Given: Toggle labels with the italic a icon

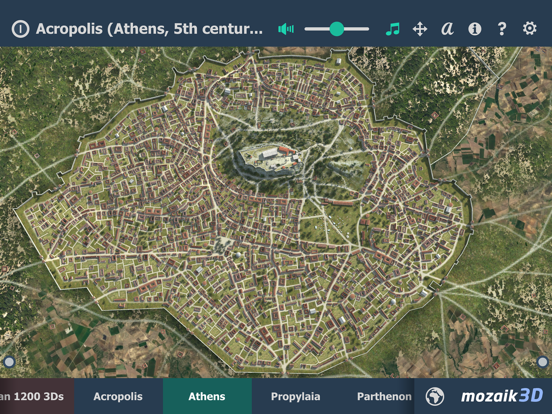Looking at the screenshot, I should click(x=447, y=29).
